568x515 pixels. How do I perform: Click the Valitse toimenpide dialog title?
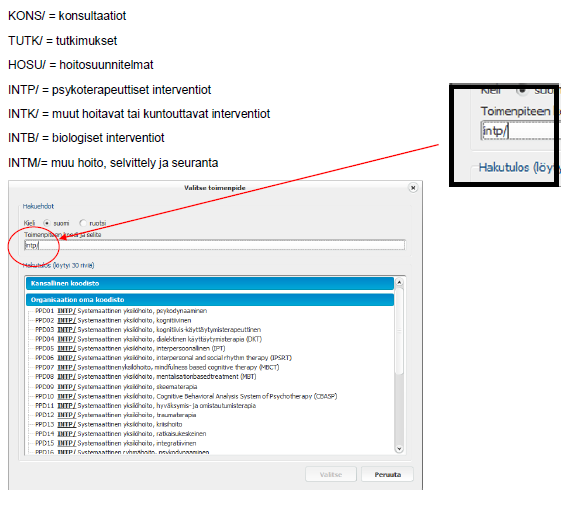coord(214,188)
